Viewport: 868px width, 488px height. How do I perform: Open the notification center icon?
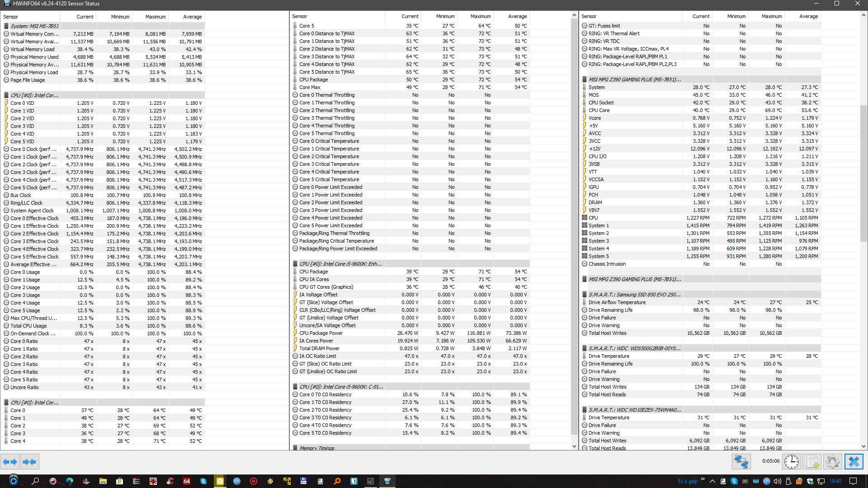[x=853, y=481]
